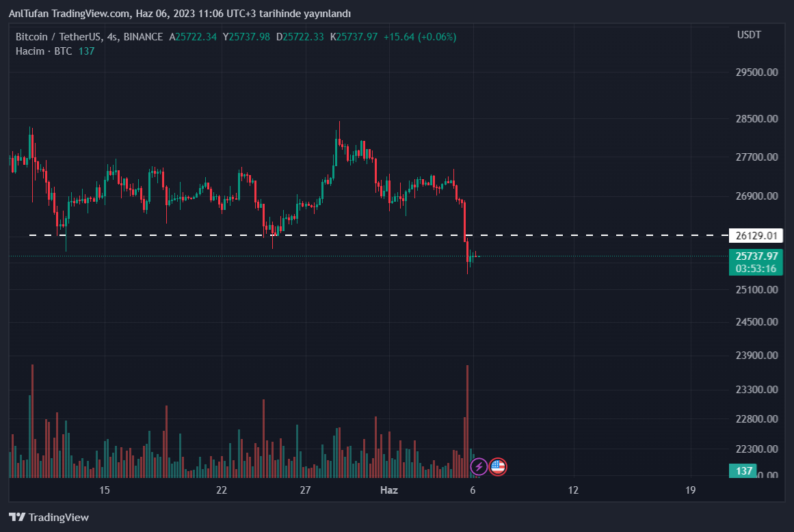Click the 03:53:16 candle countdown timer
The height and width of the screenshot is (532, 794).
click(x=756, y=268)
